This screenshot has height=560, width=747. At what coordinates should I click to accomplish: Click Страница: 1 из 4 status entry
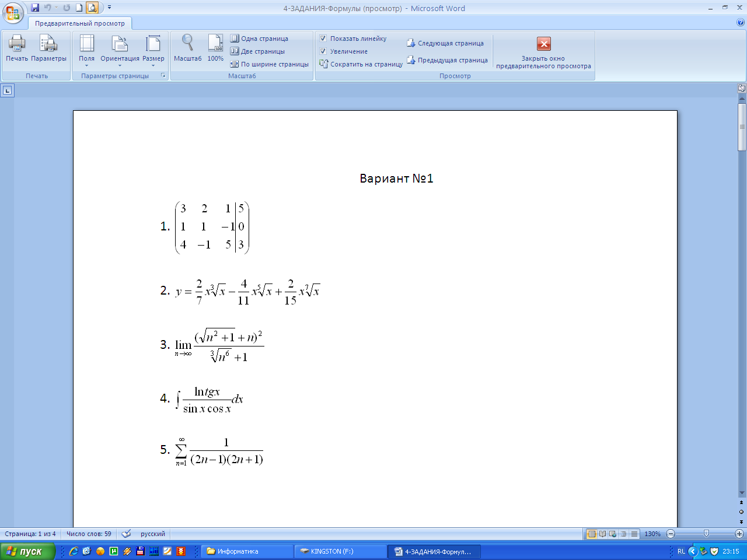click(x=30, y=534)
